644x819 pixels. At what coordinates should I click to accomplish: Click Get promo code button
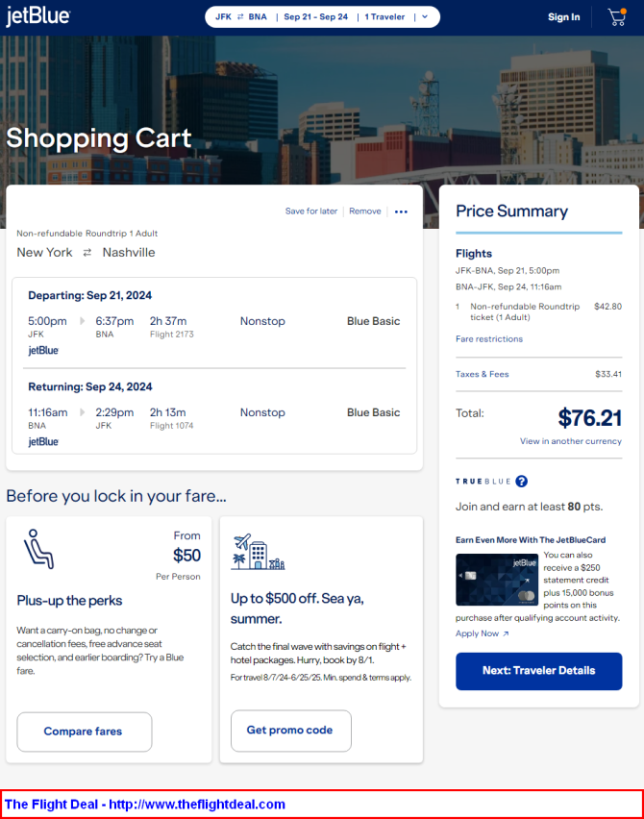click(289, 731)
